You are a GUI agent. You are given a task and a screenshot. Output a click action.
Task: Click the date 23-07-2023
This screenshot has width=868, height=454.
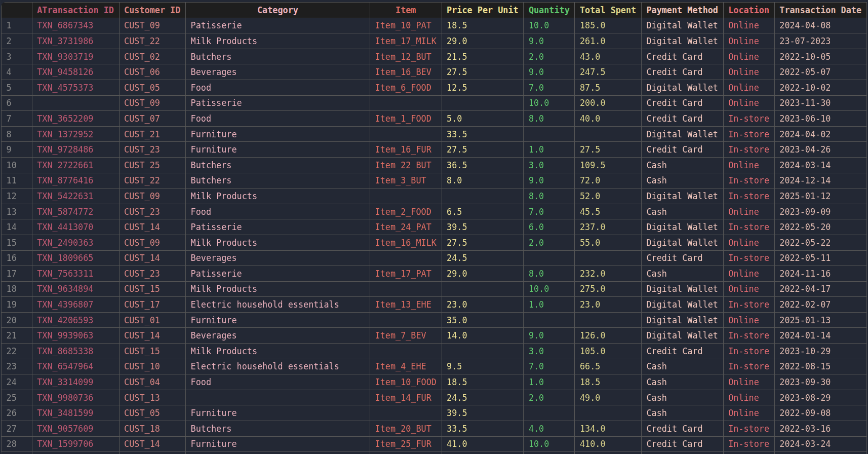click(820, 41)
